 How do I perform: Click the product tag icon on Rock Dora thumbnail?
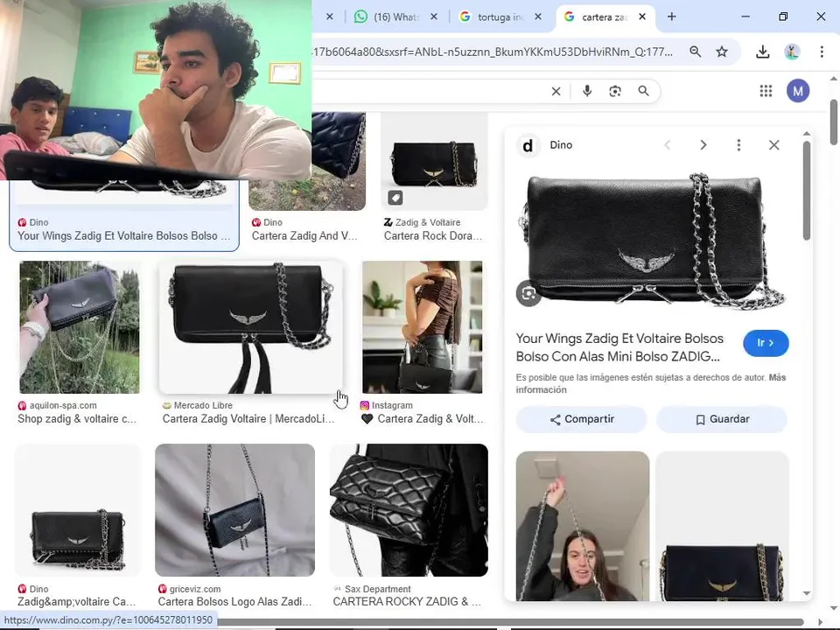pos(395,199)
